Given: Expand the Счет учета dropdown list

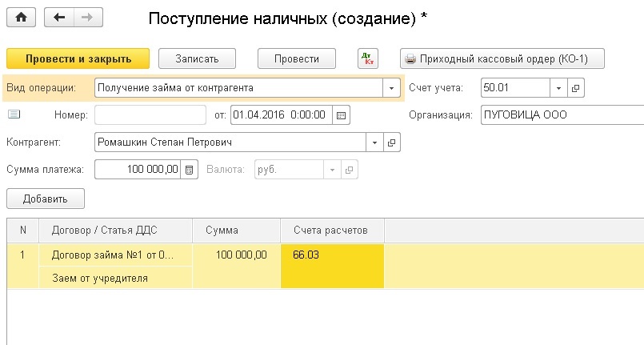Looking at the screenshot, I should click(x=558, y=87).
